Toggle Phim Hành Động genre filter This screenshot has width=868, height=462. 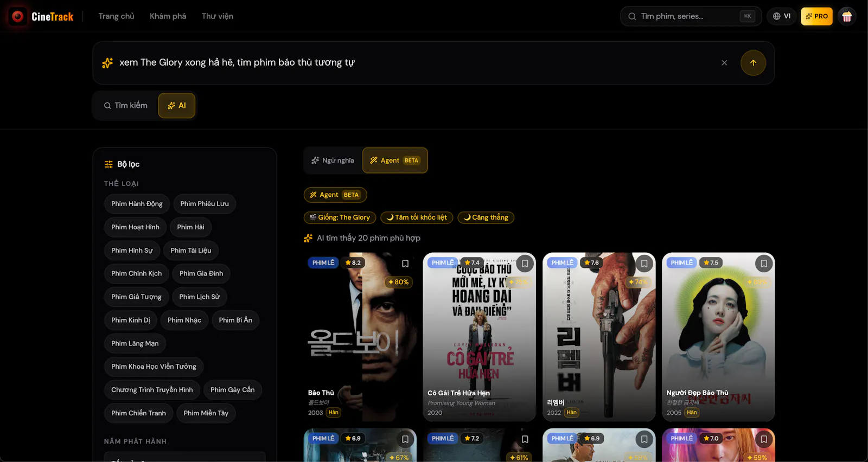137,204
